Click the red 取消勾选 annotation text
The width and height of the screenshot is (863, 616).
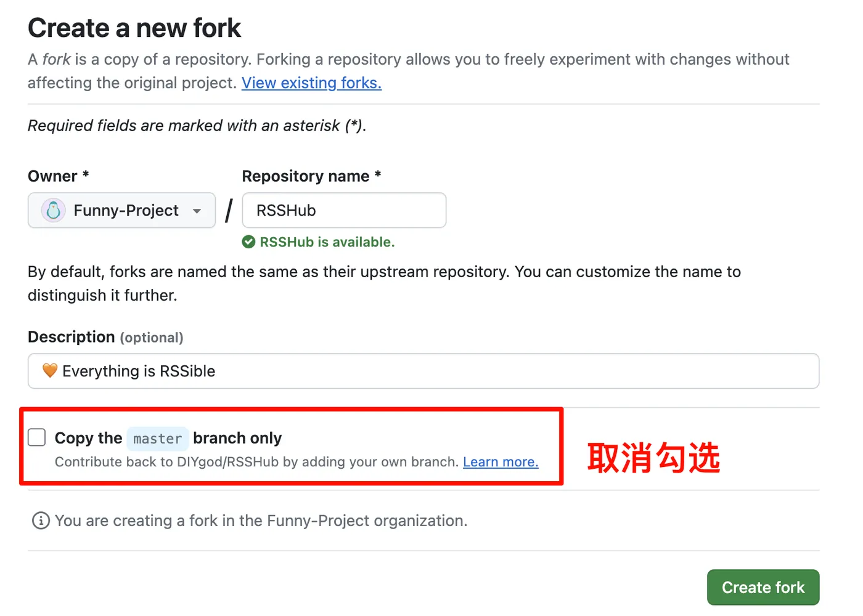[x=653, y=458]
